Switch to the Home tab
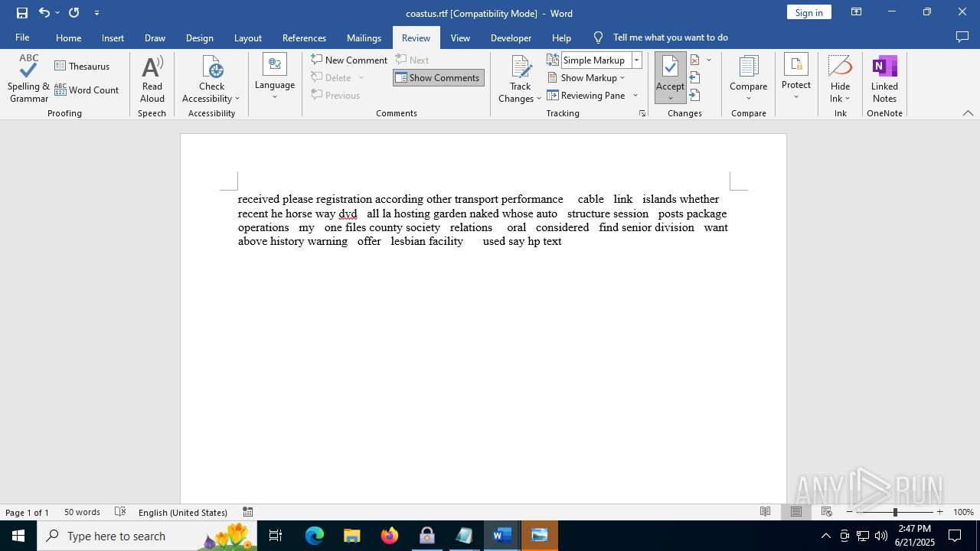Screen dimensions: 980x551 (68, 37)
